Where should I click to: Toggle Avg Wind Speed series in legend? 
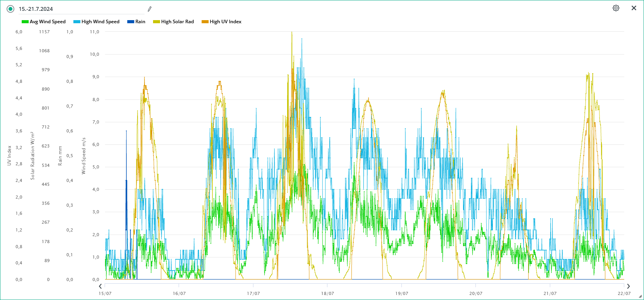click(47, 22)
